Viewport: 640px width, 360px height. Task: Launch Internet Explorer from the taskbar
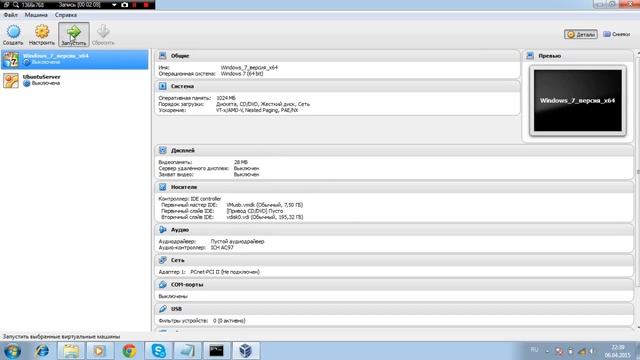pos(42,351)
